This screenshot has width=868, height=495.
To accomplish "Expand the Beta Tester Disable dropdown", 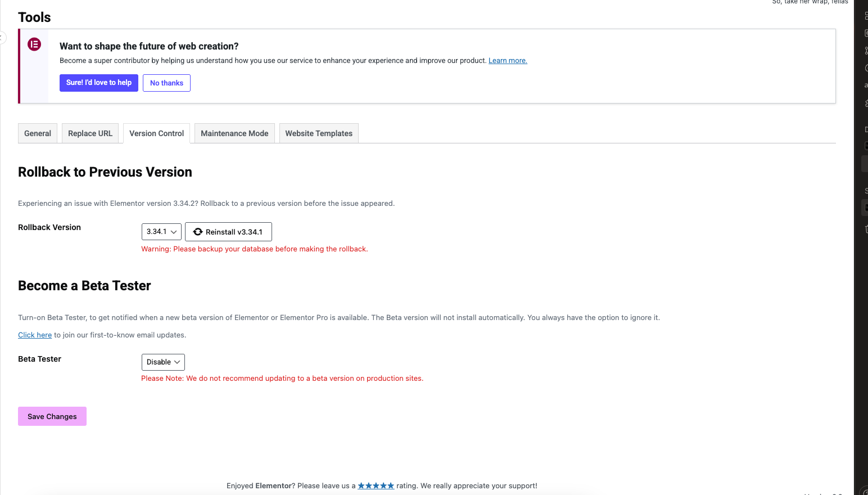I will tap(163, 362).
